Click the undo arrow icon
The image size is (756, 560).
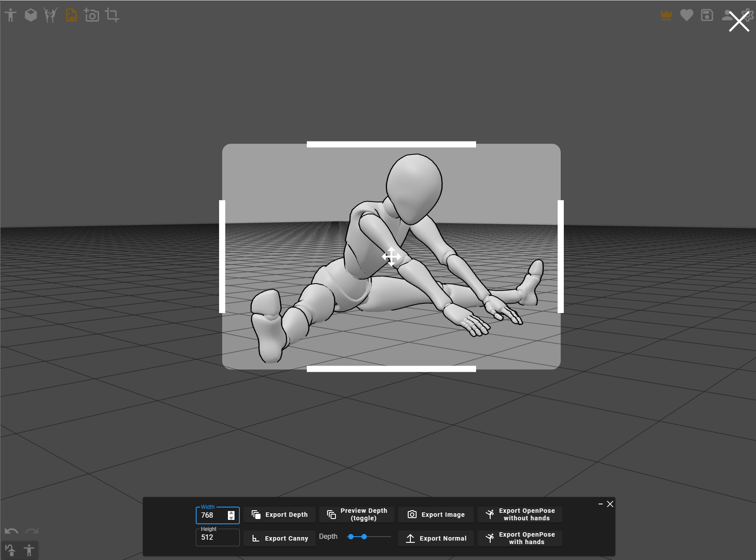coord(11,531)
